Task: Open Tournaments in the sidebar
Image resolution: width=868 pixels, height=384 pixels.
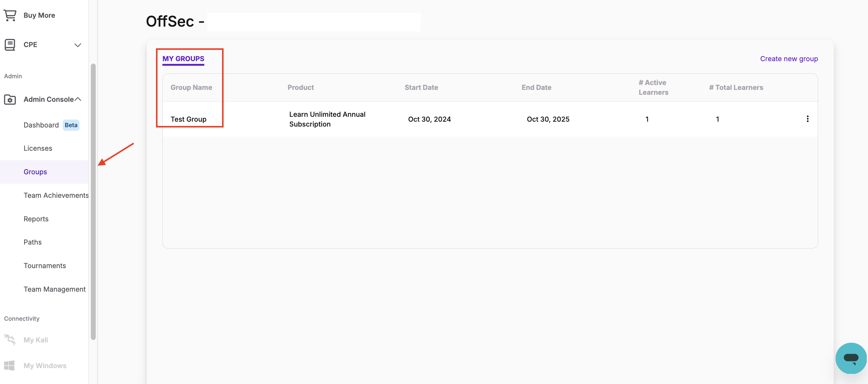Action: (x=44, y=266)
